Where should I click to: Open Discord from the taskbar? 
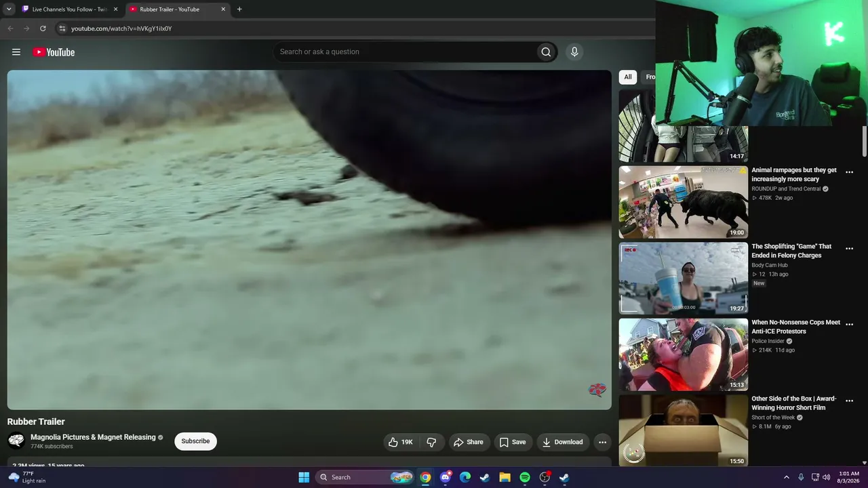(x=445, y=477)
